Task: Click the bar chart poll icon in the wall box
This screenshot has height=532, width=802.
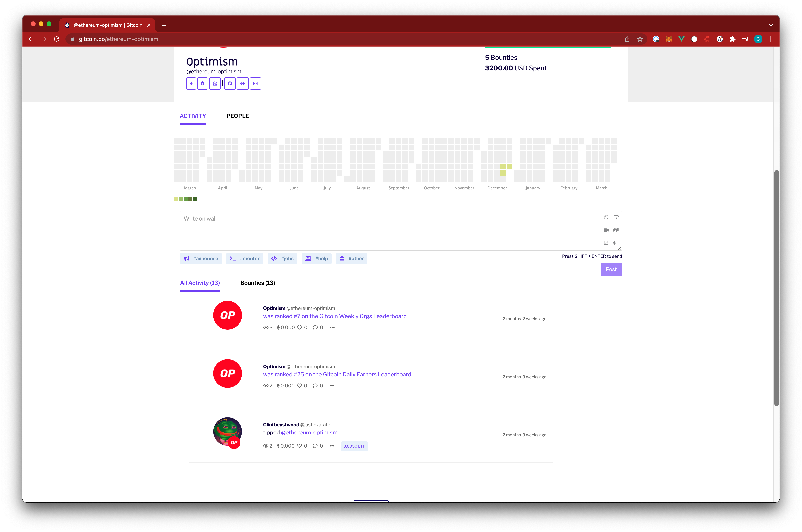Action: point(606,243)
